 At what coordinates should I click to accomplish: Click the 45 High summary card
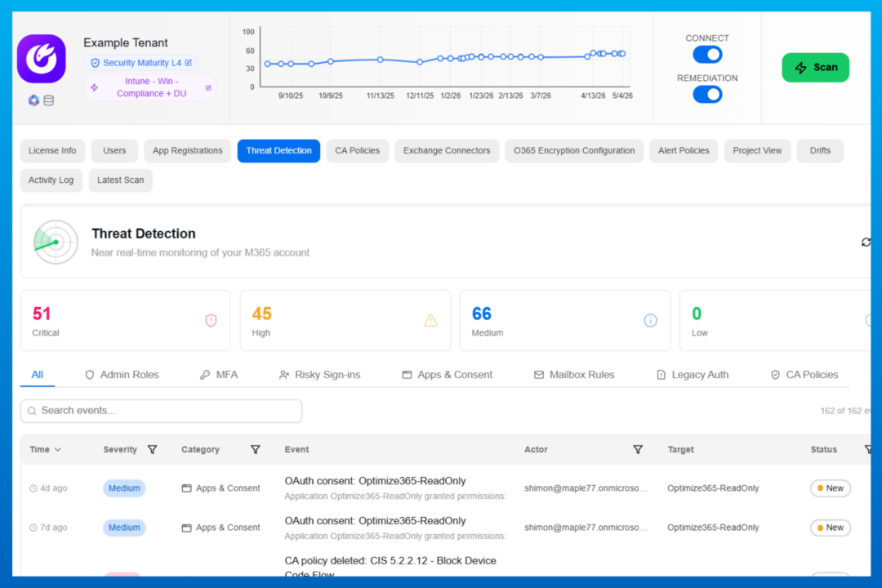coord(345,321)
